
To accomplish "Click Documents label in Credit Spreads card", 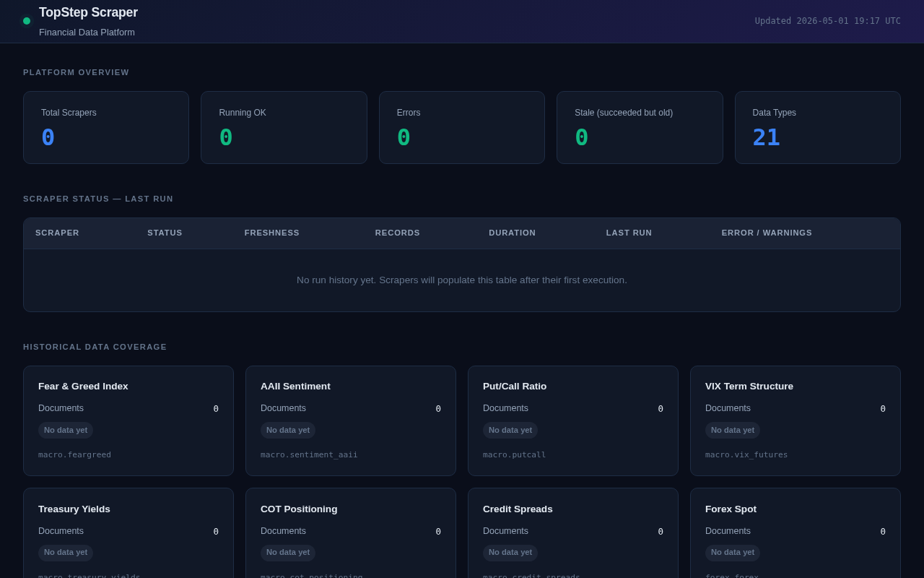I will (x=505, y=531).
